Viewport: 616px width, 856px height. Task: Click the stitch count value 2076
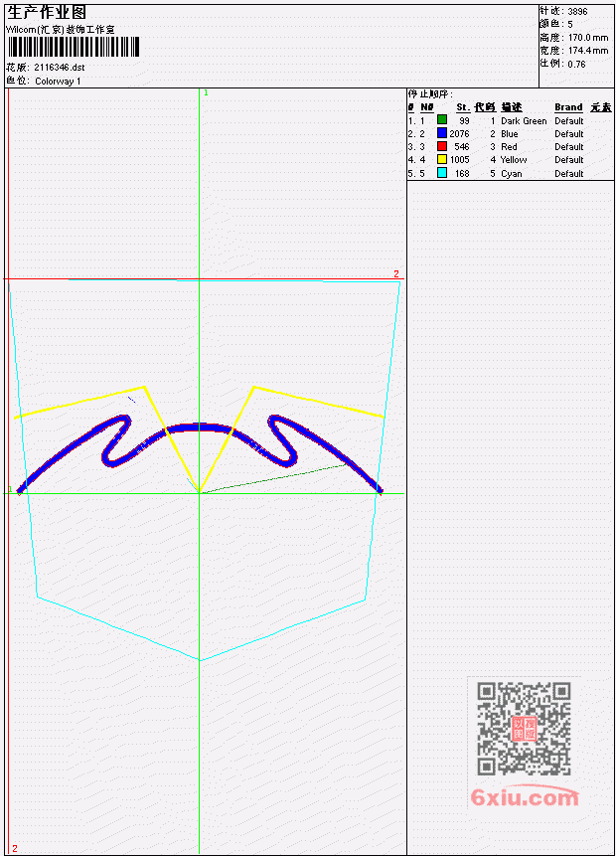click(x=459, y=134)
